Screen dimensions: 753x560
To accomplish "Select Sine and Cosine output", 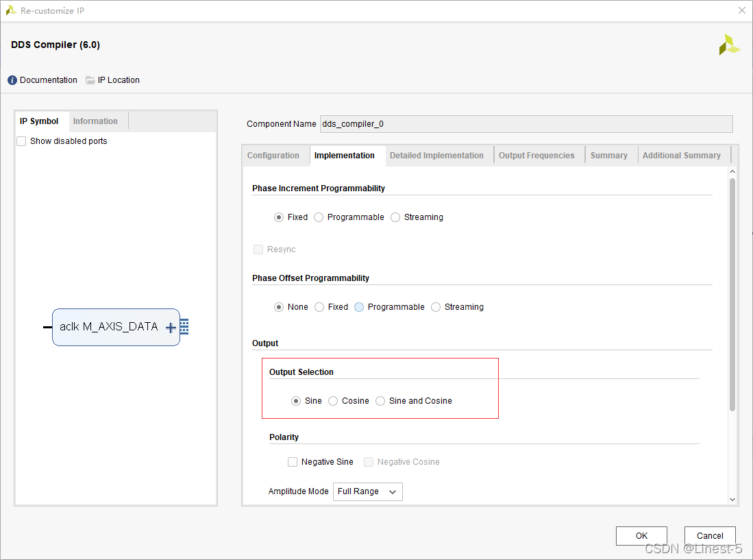I will [380, 401].
